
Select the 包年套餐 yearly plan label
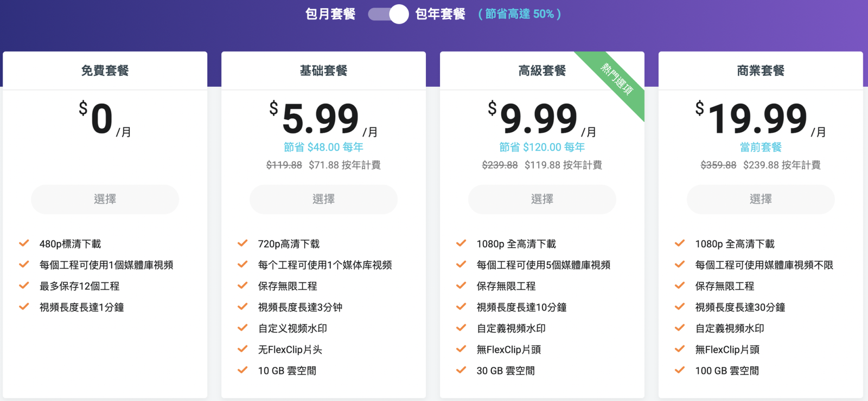(x=440, y=14)
